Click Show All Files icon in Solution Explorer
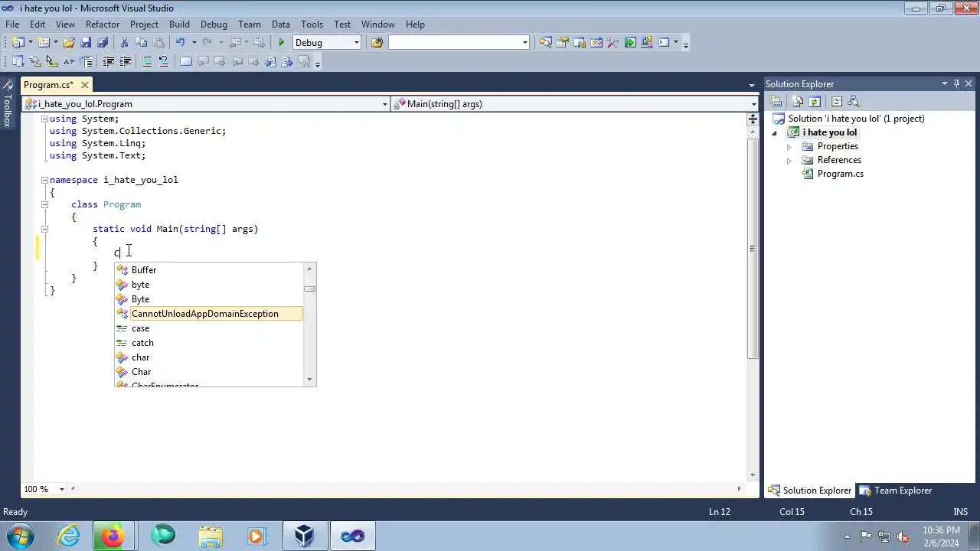 click(x=798, y=102)
